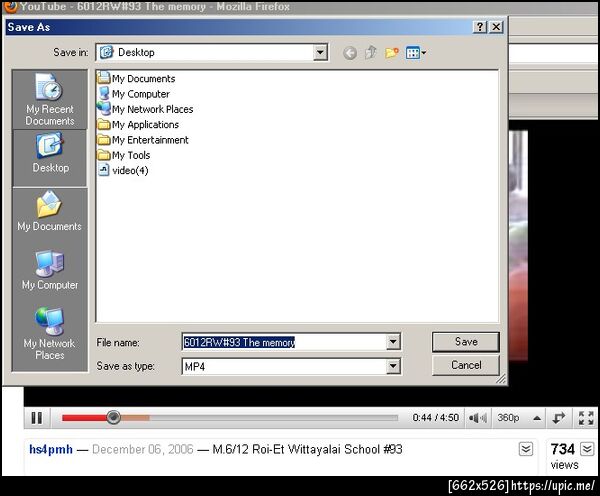The width and height of the screenshot is (600, 496).
Task: Select My Computer in file list
Action: (x=134, y=94)
